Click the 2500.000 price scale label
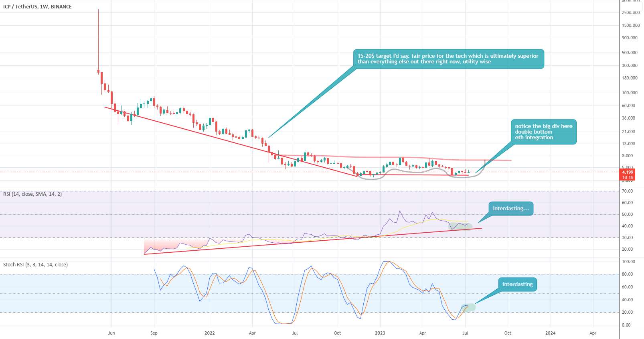The height and width of the screenshot is (339, 644). pyautogui.click(x=631, y=12)
